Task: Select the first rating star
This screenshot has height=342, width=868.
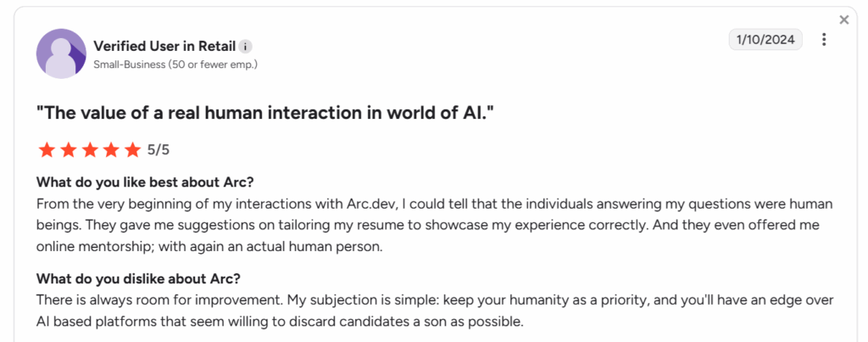Action: point(47,149)
